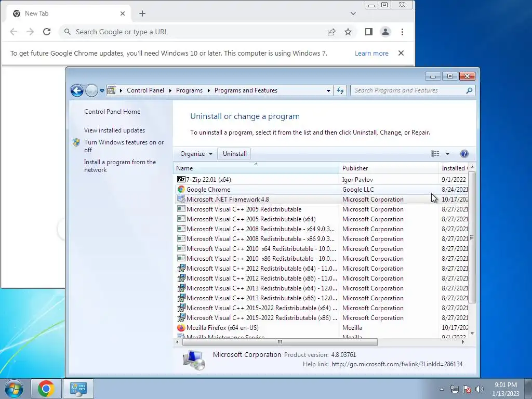Reload the page in Chrome
532x399 pixels.
click(x=47, y=32)
